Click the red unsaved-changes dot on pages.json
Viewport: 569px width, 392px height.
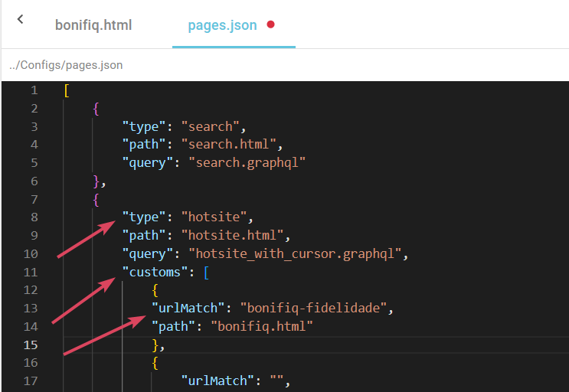point(270,24)
